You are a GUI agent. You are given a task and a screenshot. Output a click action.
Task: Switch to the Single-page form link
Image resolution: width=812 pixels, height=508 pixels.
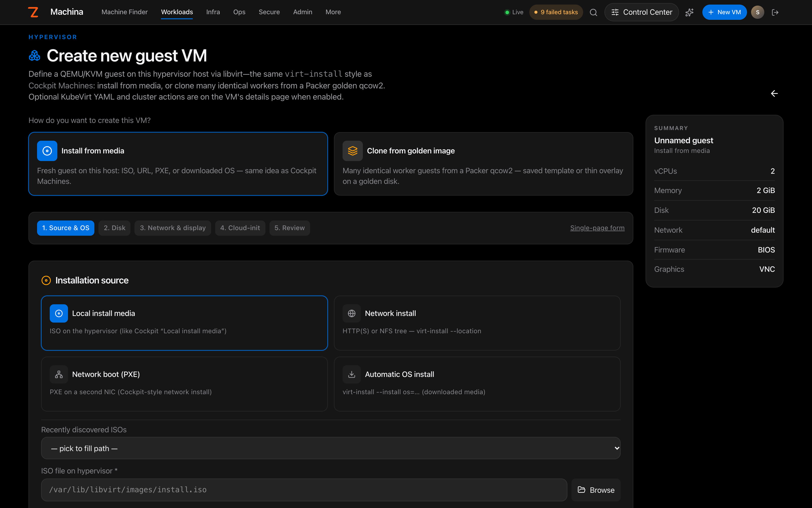(597, 228)
